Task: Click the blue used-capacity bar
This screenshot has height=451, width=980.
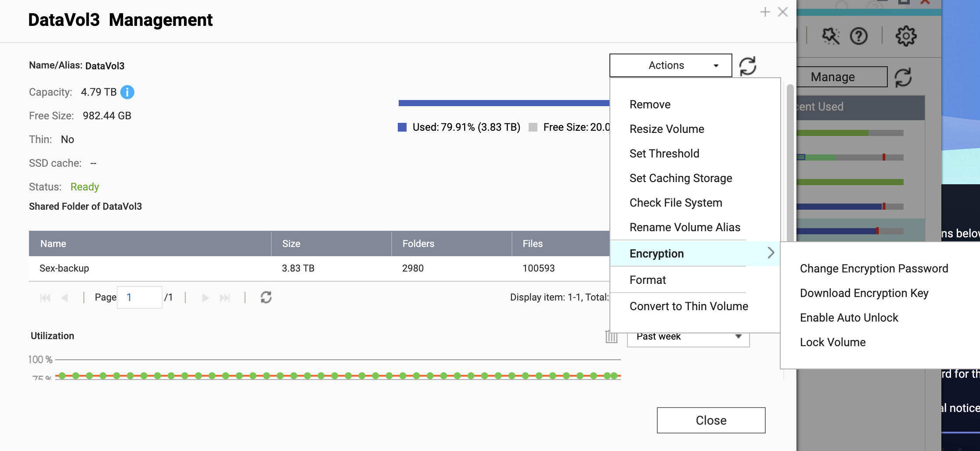Action: click(x=503, y=103)
